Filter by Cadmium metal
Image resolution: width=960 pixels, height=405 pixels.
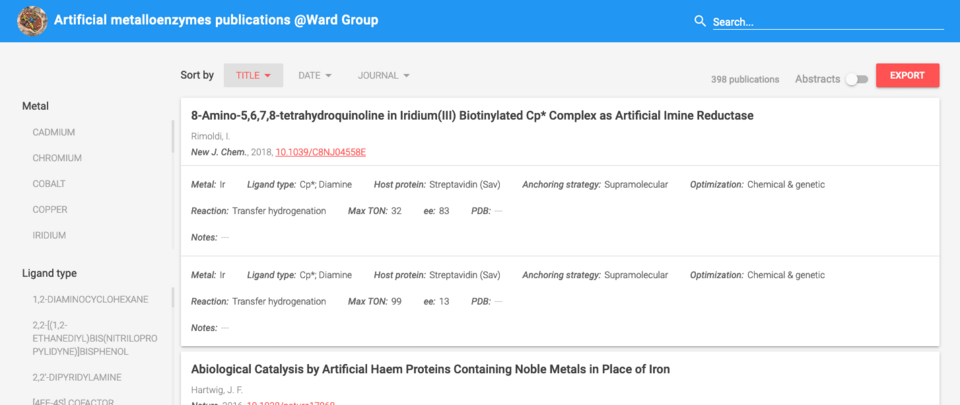click(54, 132)
